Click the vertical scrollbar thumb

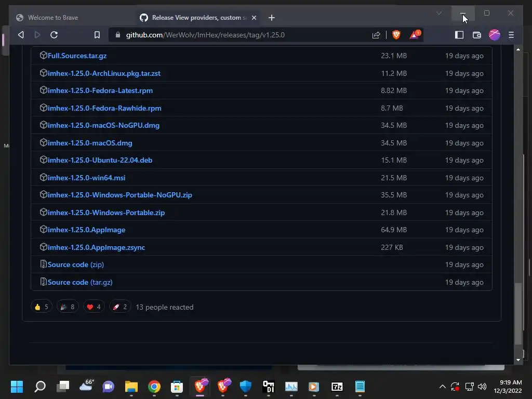tap(518, 314)
